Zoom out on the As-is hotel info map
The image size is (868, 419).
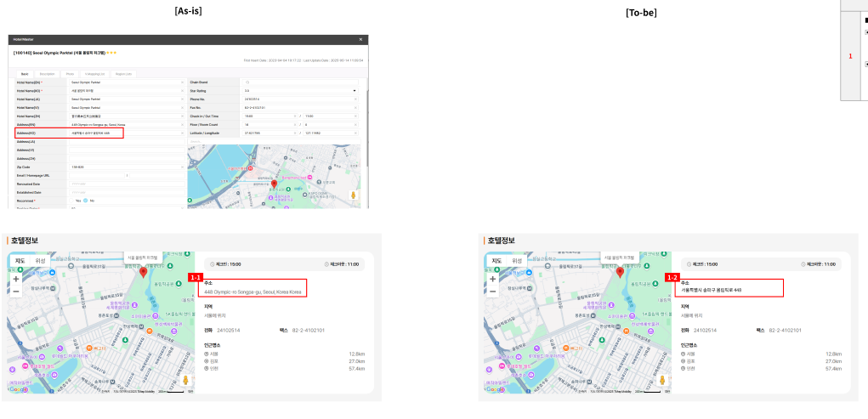pos(15,292)
